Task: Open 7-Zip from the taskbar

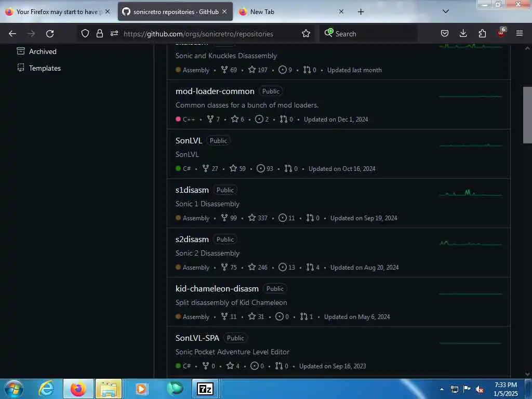Action: [x=205, y=389]
